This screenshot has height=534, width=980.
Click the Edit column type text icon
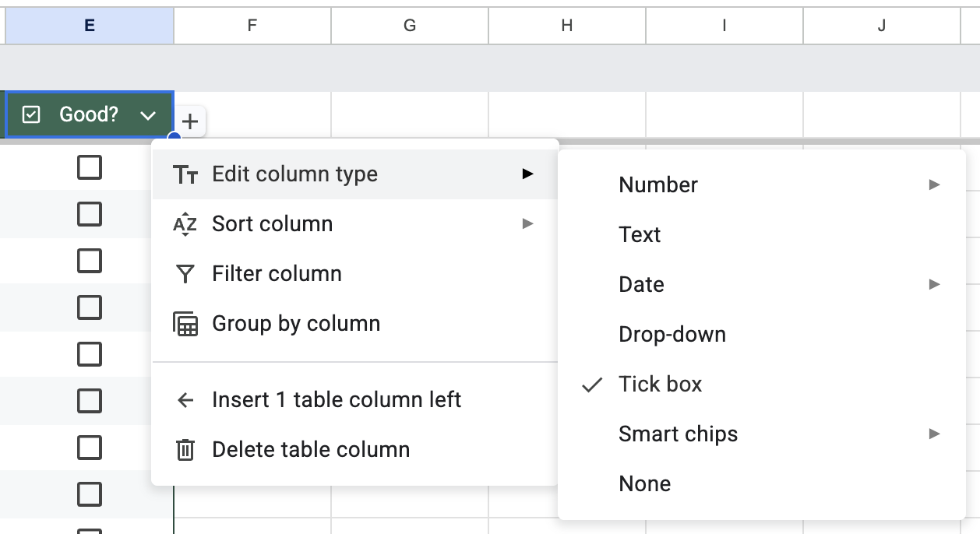[185, 174]
